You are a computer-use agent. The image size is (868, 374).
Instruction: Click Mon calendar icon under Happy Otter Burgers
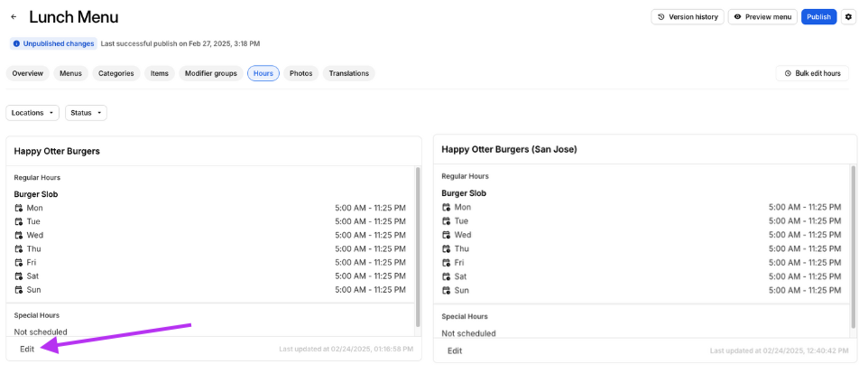pyautogui.click(x=19, y=208)
